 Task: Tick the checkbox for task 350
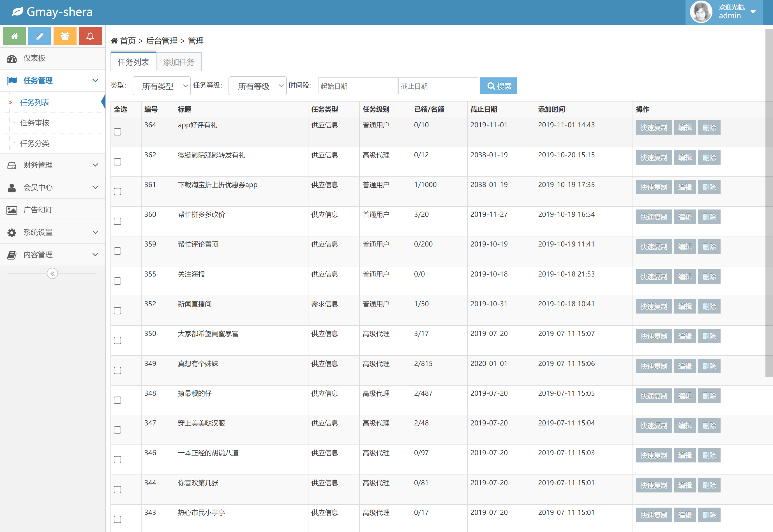[117, 341]
